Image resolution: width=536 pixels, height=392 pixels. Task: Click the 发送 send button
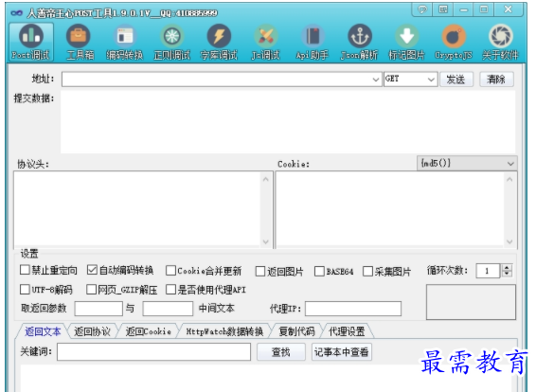tap(456, 80)
